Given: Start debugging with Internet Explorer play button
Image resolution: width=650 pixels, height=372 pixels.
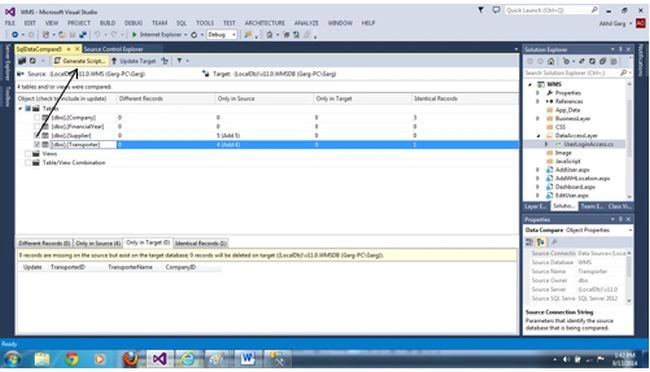Looking at the screenshot, I should [134, 34].
